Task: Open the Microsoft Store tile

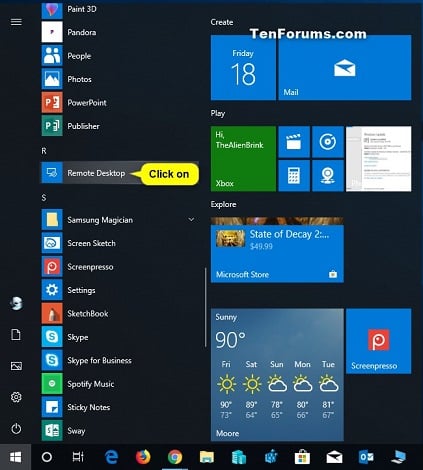Action: point(277,250)
